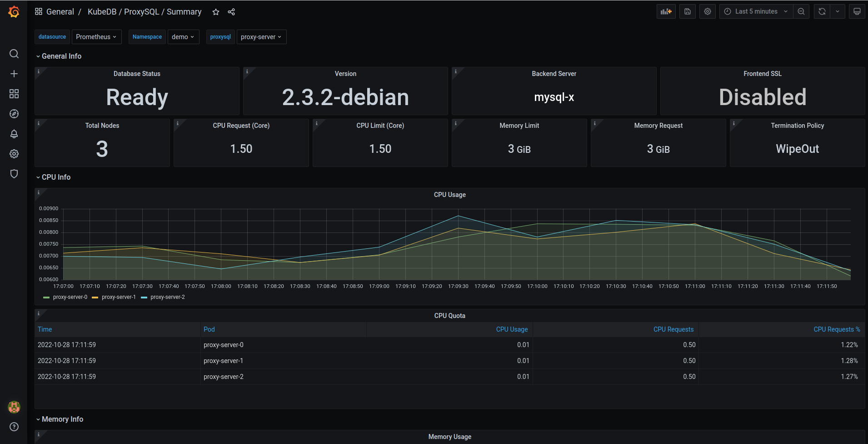Screen dimensions: 868x444
Task: Click the 1.27% CPU Requests value
Action: 849,377
